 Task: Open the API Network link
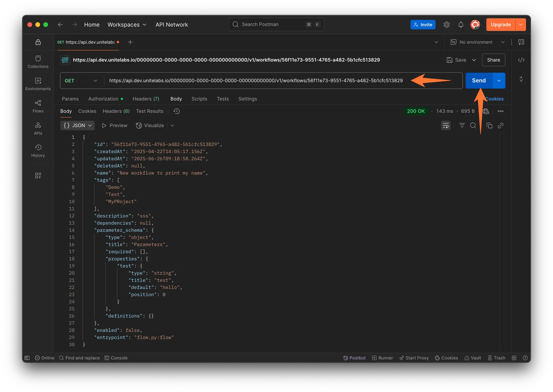coord(172,25)
